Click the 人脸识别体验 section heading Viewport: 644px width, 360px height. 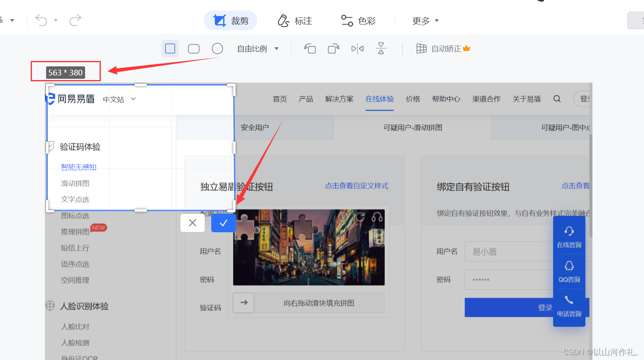[84, 306]
